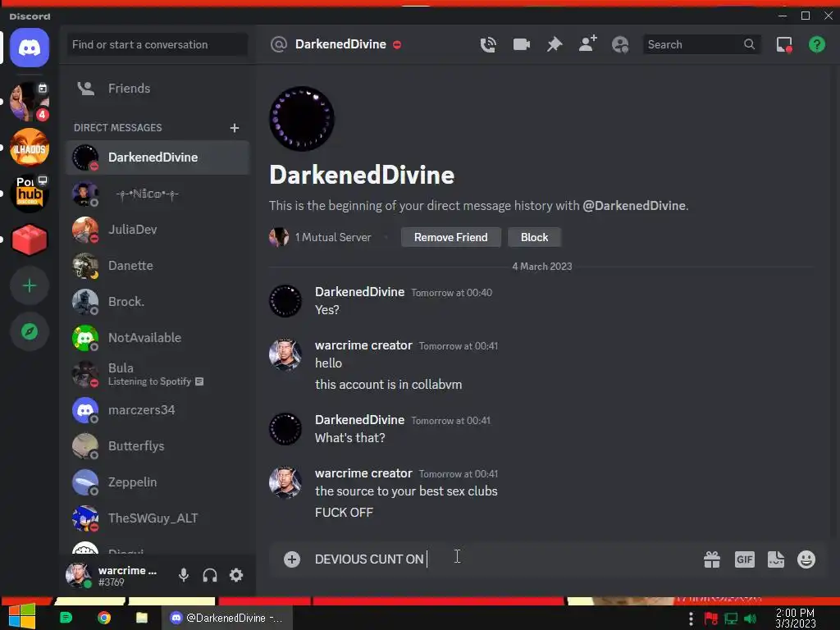This screenshot has width=840, height=630.
Task: Open the Brock. direct message
Action: tap(158, 302)
